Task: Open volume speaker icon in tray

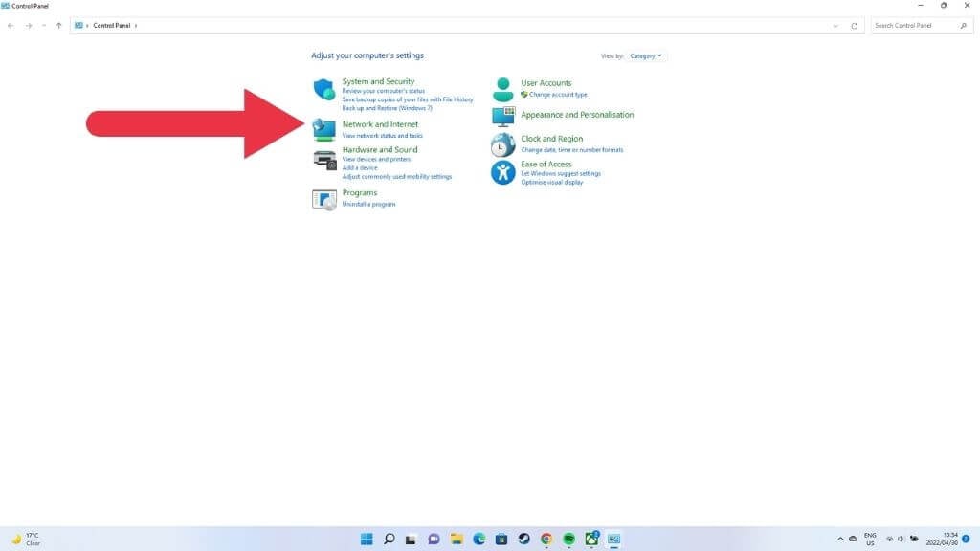Action: (901, 539)
